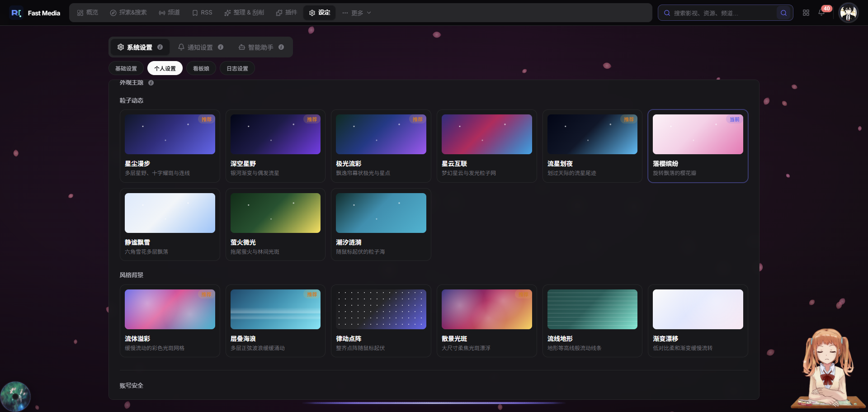Viewport: 868px width, 412px height.
Task: Open the 插件 plugins nav item
Action: (x=287, y=13)
